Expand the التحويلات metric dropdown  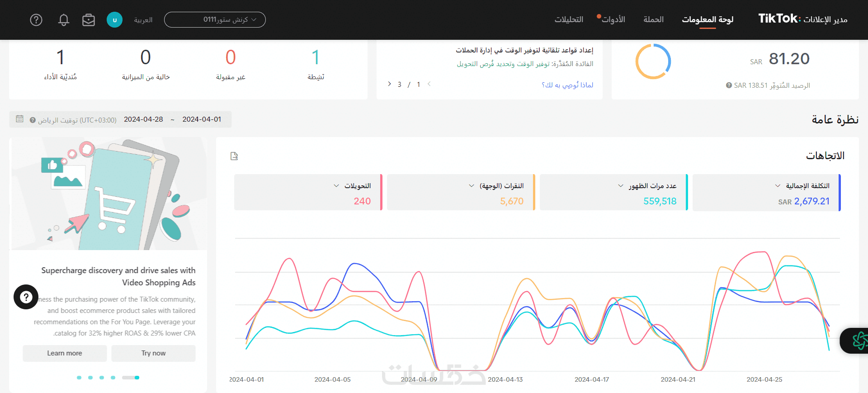click(x=336, y=186)
